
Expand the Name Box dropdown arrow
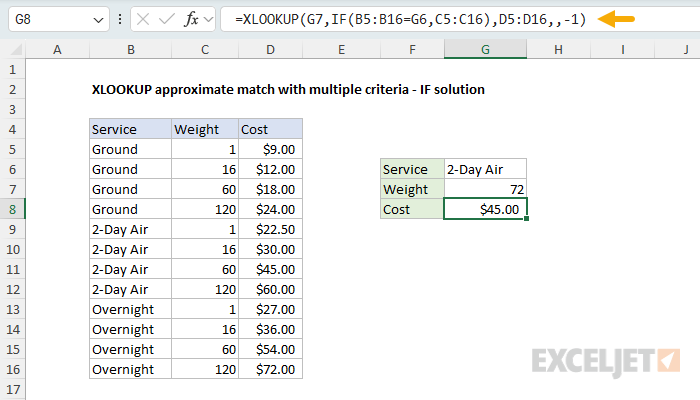point(98,20)
